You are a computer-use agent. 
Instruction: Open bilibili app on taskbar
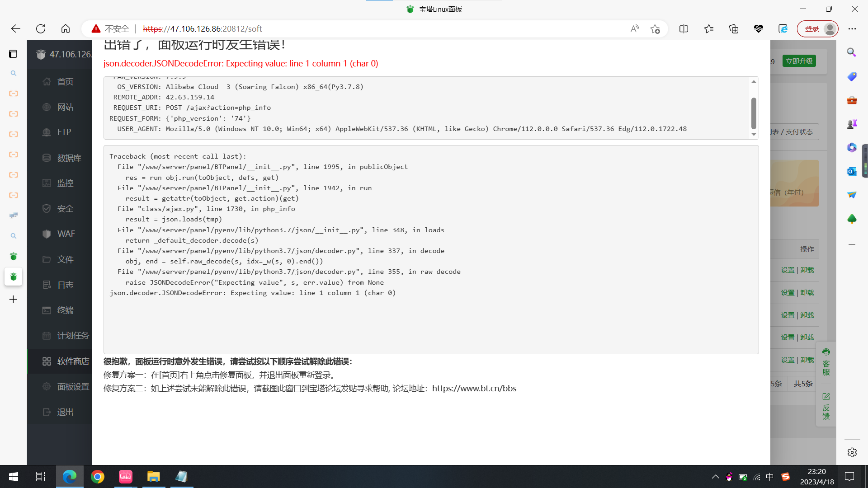126,477
